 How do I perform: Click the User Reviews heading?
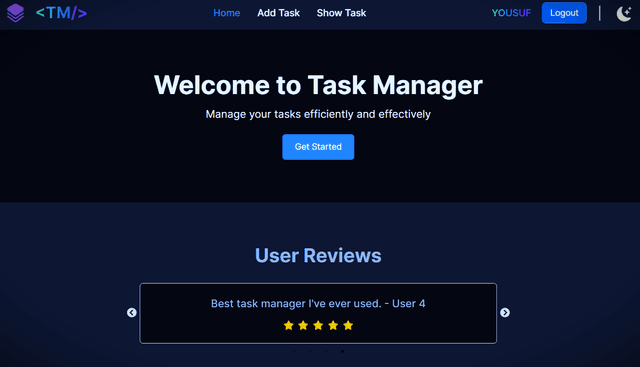318,256
